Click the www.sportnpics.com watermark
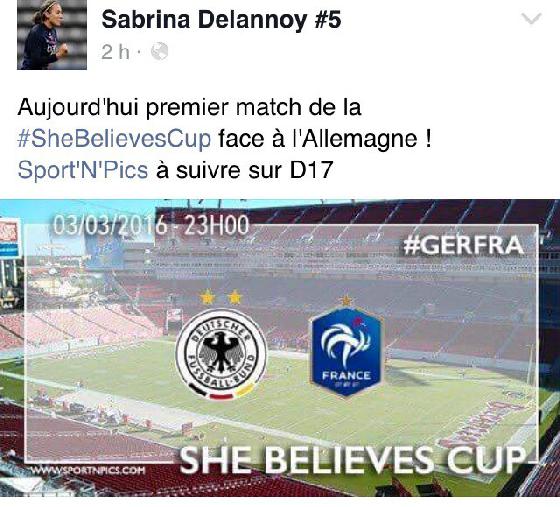 (88, 470)
